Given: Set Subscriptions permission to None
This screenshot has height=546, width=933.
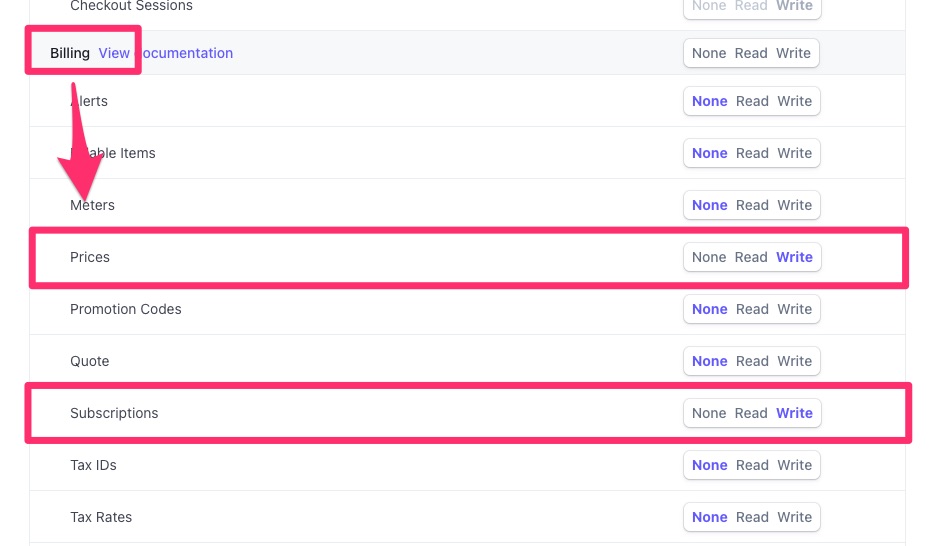Looking at the screenshot, I should click(x=709, y=413).
